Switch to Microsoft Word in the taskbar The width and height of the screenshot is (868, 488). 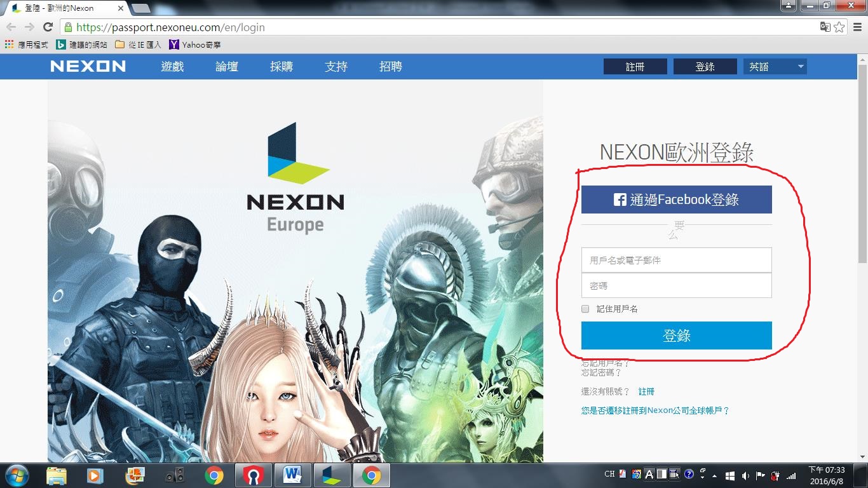[x=293, y=475]
